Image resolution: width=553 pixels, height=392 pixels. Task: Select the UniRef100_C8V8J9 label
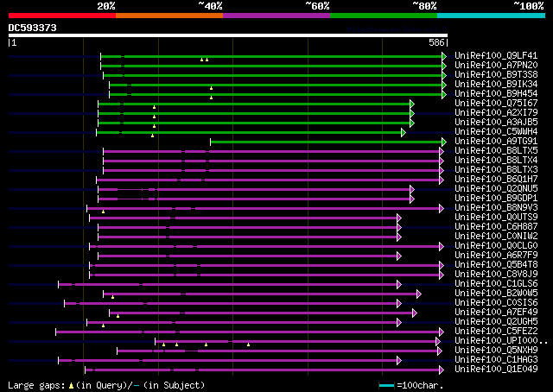pos(496,275)
